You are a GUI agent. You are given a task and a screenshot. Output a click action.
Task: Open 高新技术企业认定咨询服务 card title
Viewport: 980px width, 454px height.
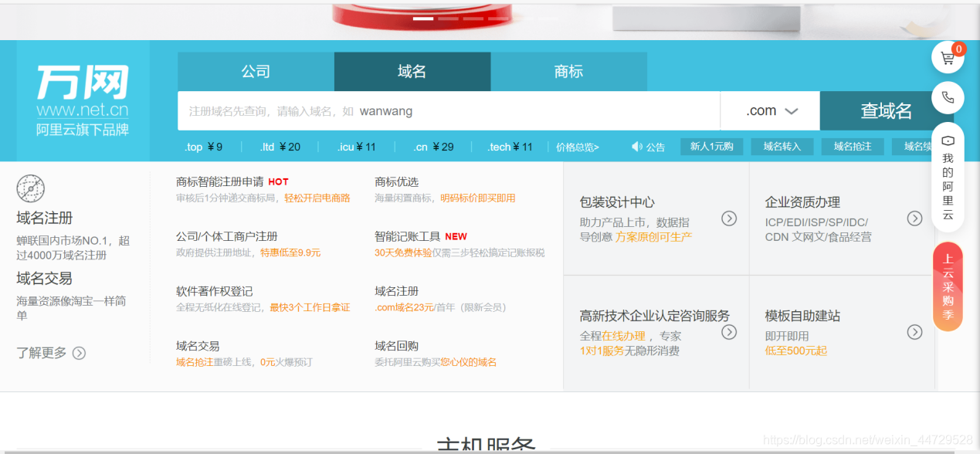coord(655,316)
